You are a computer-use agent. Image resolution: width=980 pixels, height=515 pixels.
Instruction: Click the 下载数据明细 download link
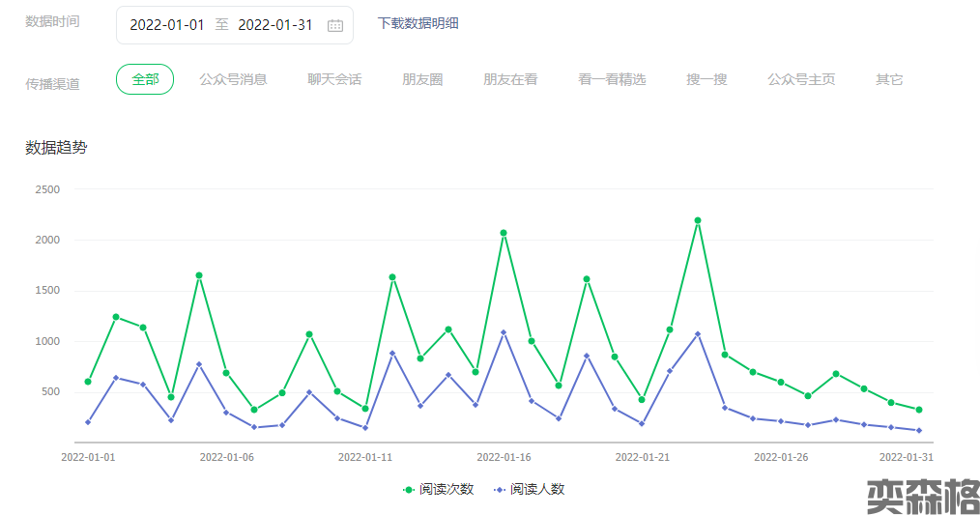tap(418, 23)
